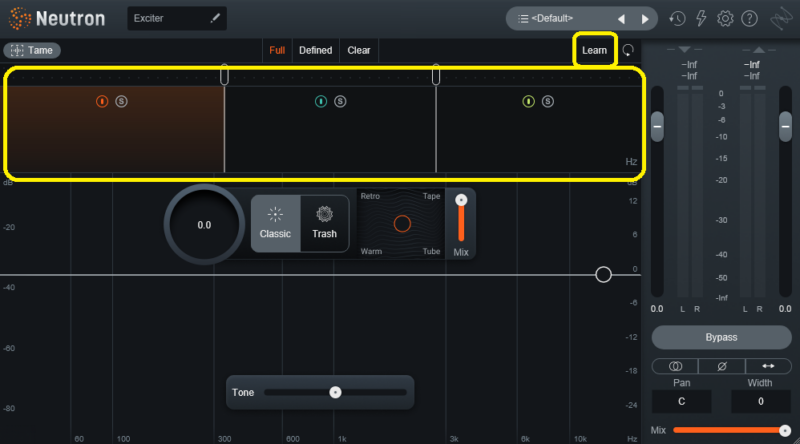Go to previous preset with left arrow
This screenshot has height=444, width=800.
coord(621,19)
